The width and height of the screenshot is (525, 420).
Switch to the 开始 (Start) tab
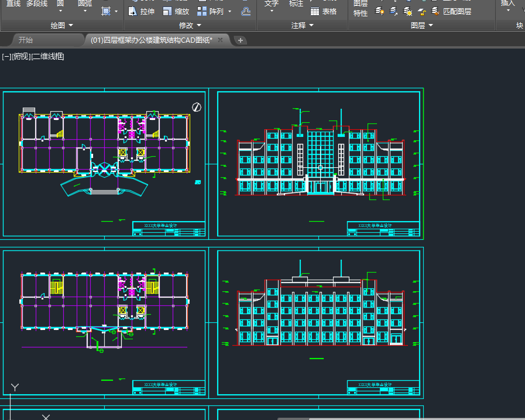(26, 40)
